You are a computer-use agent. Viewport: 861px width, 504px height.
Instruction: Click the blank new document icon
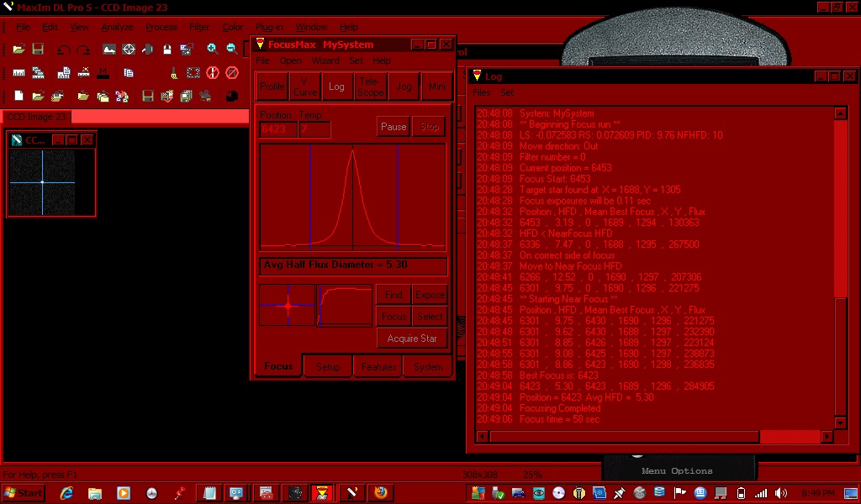click(x=18, y=96)
